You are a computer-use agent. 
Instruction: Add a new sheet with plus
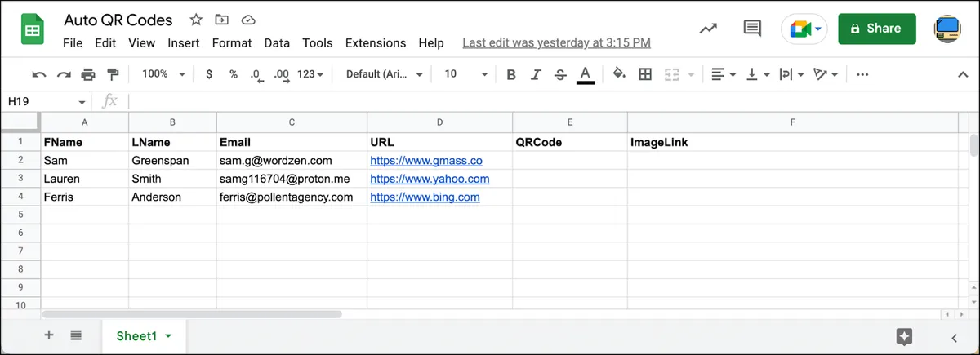[x=49, y=335]
